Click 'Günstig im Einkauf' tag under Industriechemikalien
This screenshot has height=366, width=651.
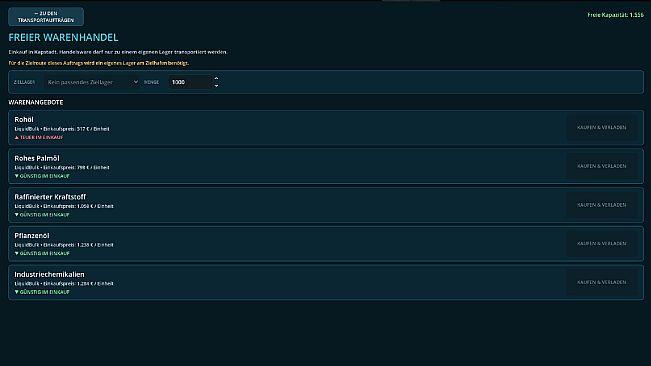coord(42,292)
